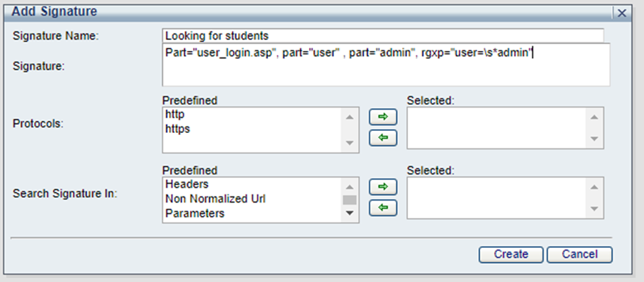Move search location right with arrow icon

pyautogui.click(x=383, y=186)
